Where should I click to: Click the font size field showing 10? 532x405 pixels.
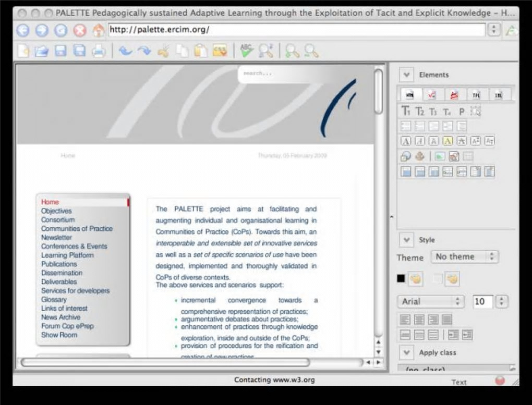click(482, 302)
